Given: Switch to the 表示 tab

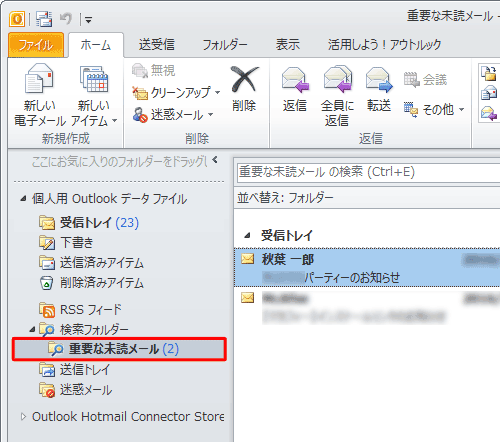Looking at the screenshot, I should pyautogui.click(x=288, y=44).
